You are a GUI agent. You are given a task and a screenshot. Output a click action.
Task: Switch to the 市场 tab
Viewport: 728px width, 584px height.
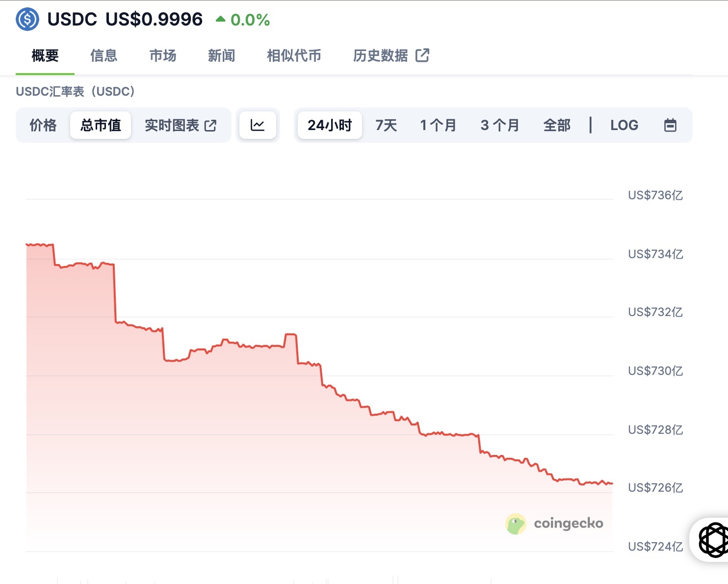pyautogui.click(x=162, y=55)
